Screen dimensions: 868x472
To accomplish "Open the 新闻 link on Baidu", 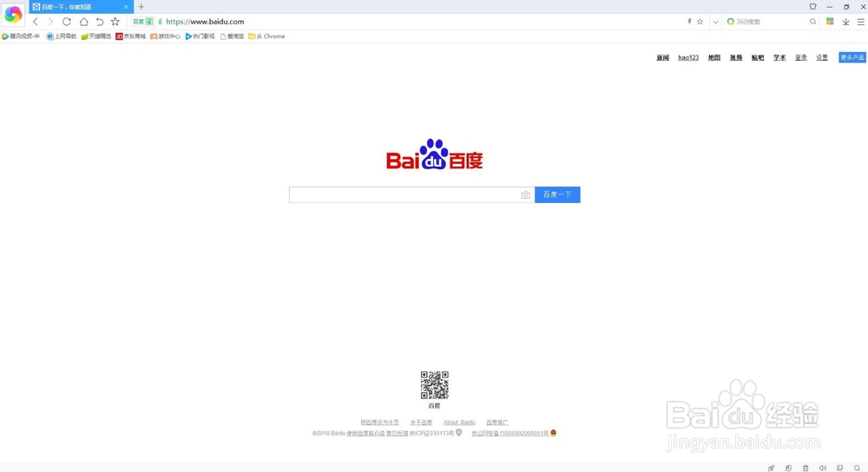I will coord(662,57).
